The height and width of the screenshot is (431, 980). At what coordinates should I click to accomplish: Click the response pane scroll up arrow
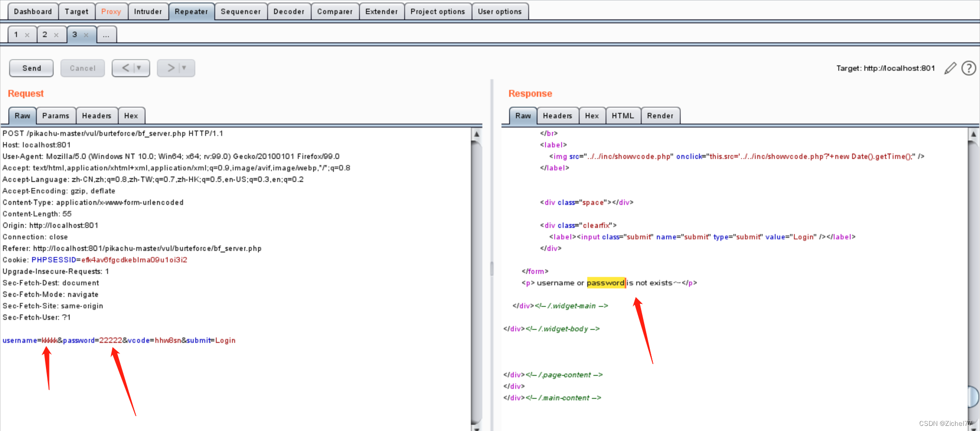coord(973,134)
